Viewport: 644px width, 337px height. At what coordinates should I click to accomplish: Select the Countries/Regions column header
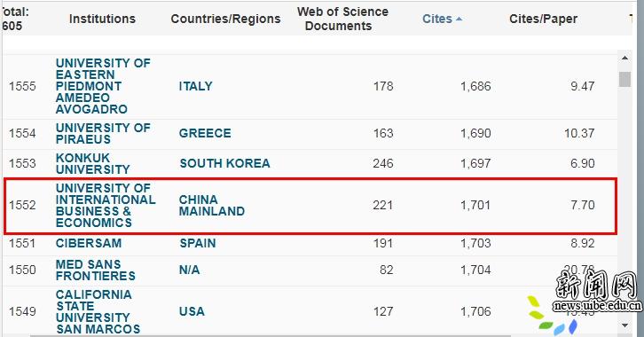click(x=225, y=19)
